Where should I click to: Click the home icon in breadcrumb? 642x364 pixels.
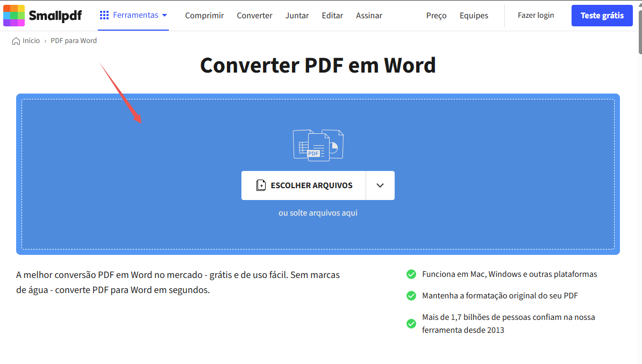[16, 41]
